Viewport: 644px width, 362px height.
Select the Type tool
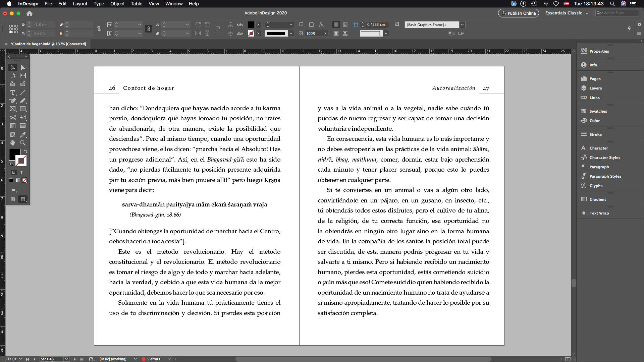point(13,93)
